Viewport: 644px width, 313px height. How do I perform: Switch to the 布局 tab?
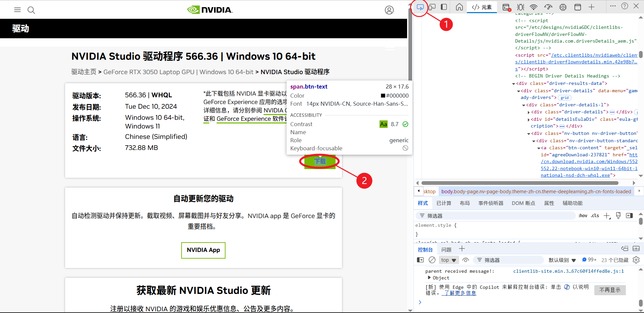tap(465, 203)
